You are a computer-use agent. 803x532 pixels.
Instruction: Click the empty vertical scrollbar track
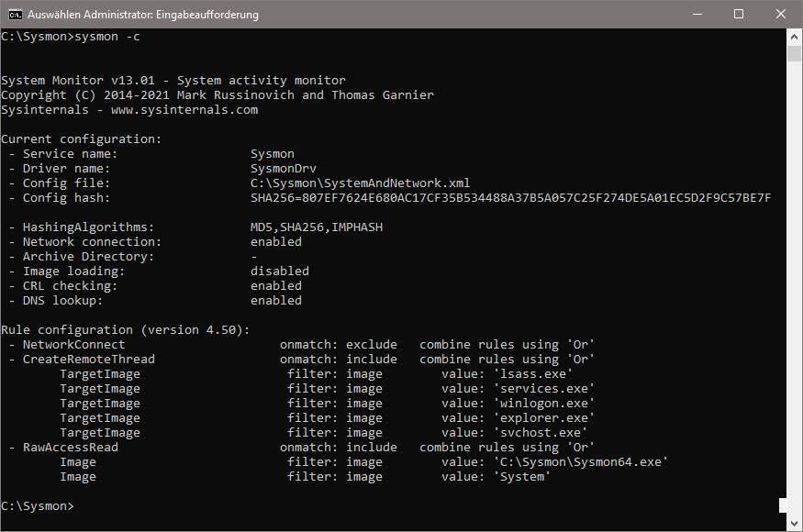coord(795,275)
